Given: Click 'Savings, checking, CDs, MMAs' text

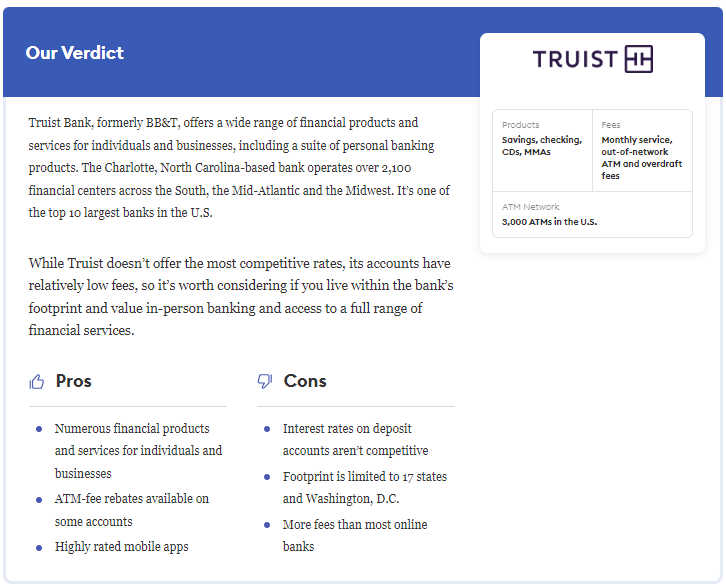Looking at the screenshot, I should (x=542, y=146).
